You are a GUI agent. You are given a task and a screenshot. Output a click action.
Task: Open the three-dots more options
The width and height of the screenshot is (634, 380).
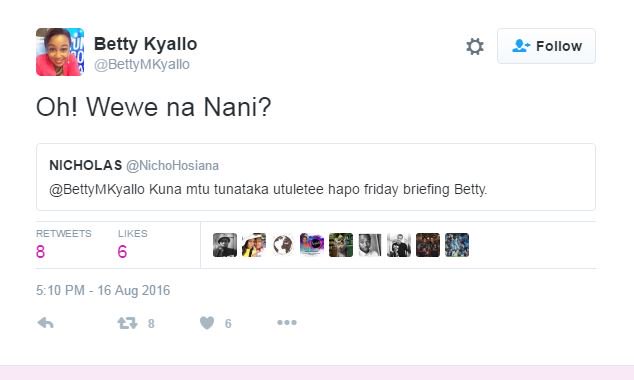point(287,322)
